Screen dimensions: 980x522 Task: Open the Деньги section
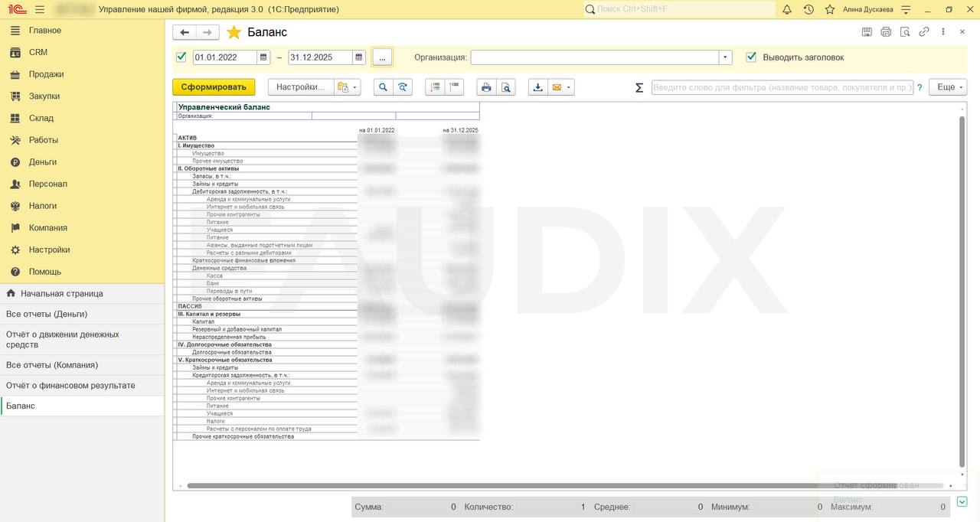point(82,162)
